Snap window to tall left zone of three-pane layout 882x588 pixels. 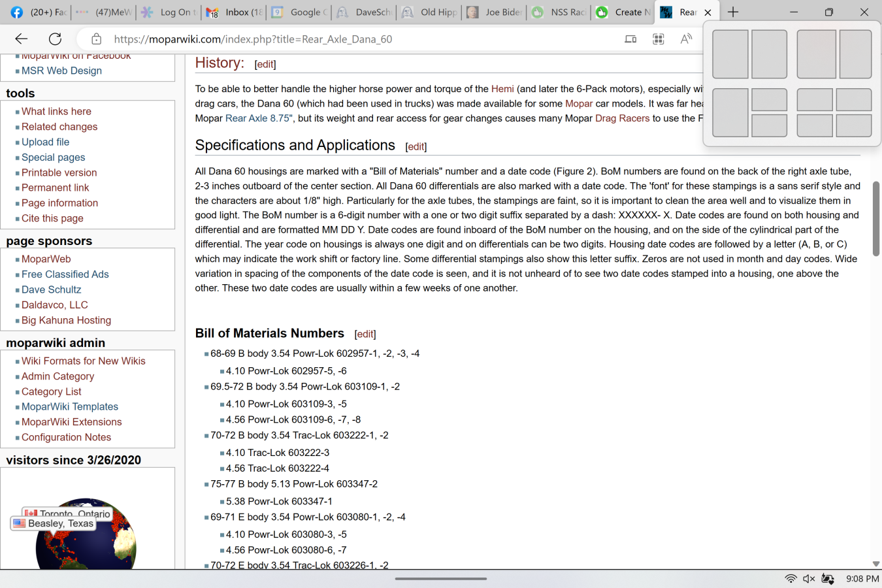click(x=730, y=113)
